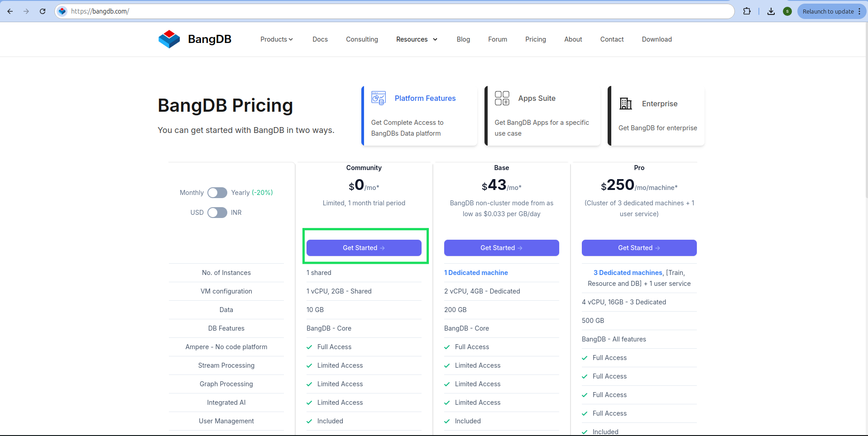The width and height of the screenshot is (868, 436).
Task: Open the About menu item
Action: click(x=573, y=39)
